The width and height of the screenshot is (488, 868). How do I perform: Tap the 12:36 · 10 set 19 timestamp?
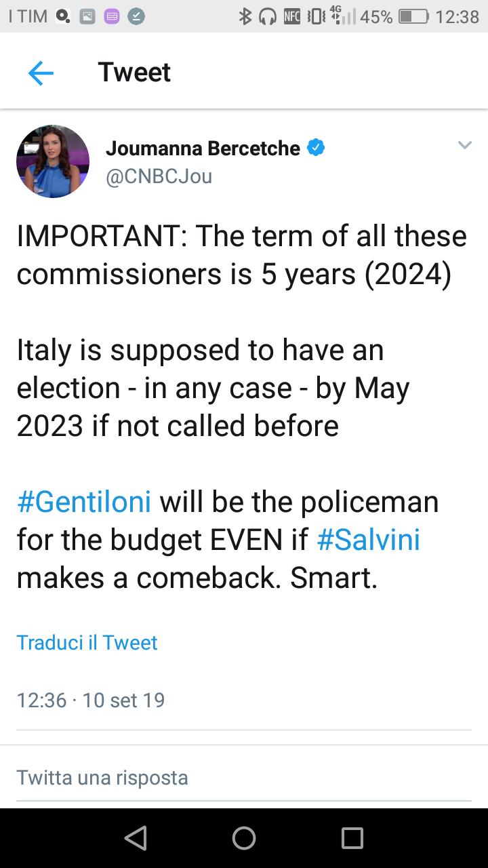91,700
